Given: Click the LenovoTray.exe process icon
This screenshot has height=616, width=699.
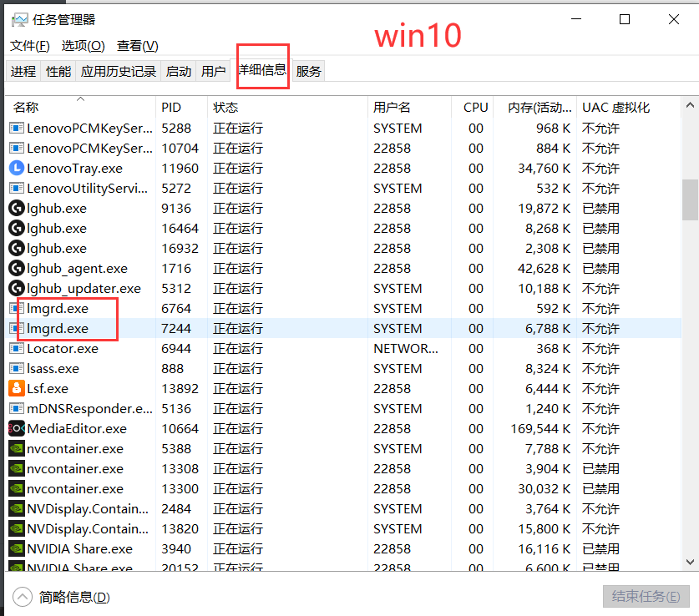Looking at the screenshot, I should coord(17,168).
